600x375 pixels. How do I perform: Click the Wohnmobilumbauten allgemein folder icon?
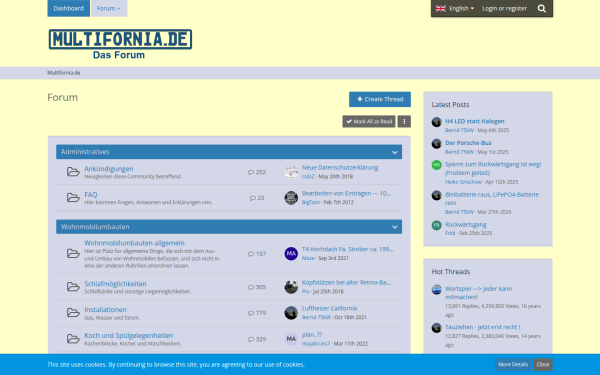(73, 253)
